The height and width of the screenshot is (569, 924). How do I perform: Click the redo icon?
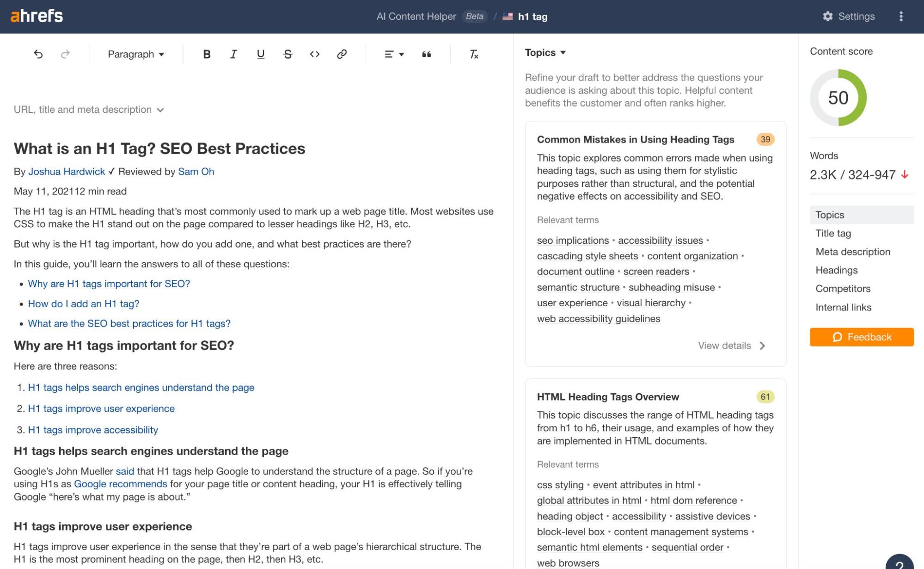[x=64, y=54]
